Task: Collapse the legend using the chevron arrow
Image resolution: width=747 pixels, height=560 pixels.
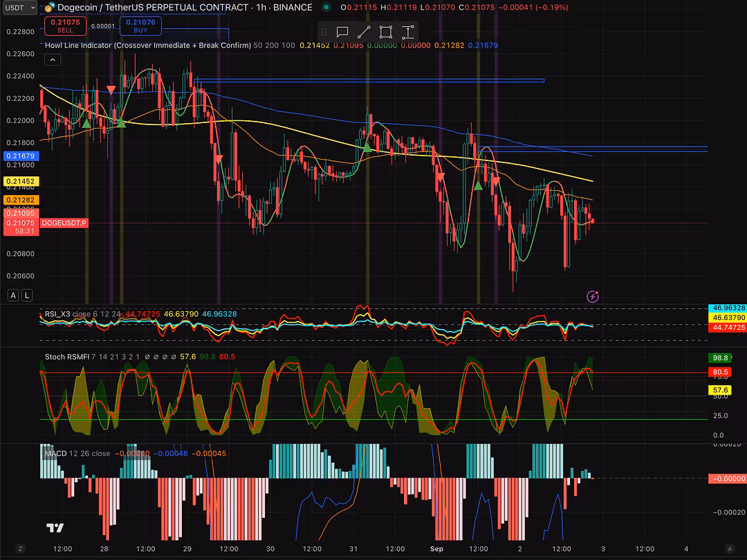Action: pyautogui.click(x=53, y=59)
